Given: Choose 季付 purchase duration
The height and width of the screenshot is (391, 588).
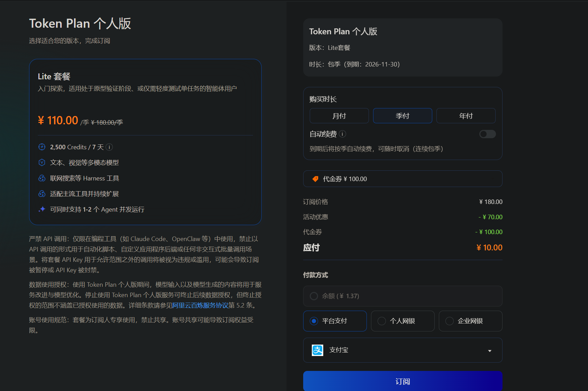Looking at the screenshot, I should click(x=402, y=116).
